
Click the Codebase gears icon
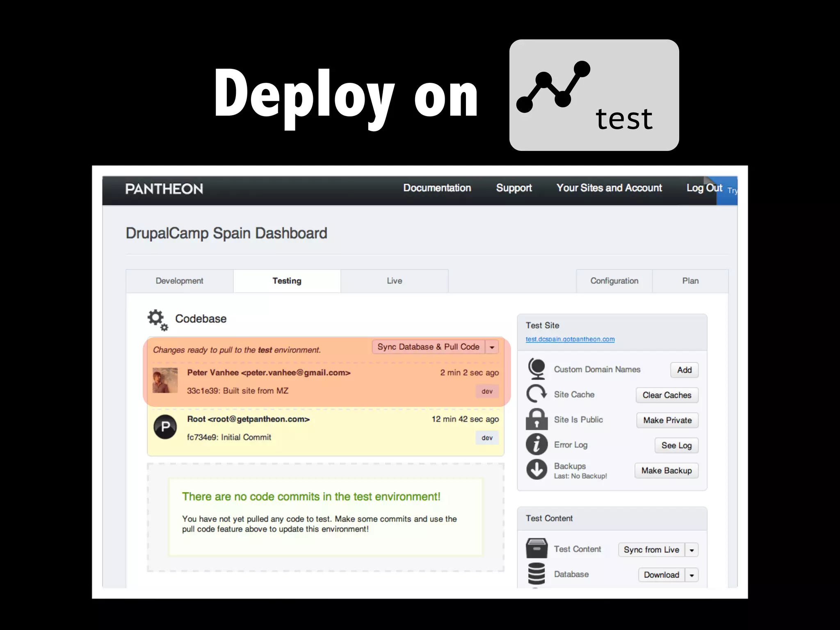pos(158,320)
